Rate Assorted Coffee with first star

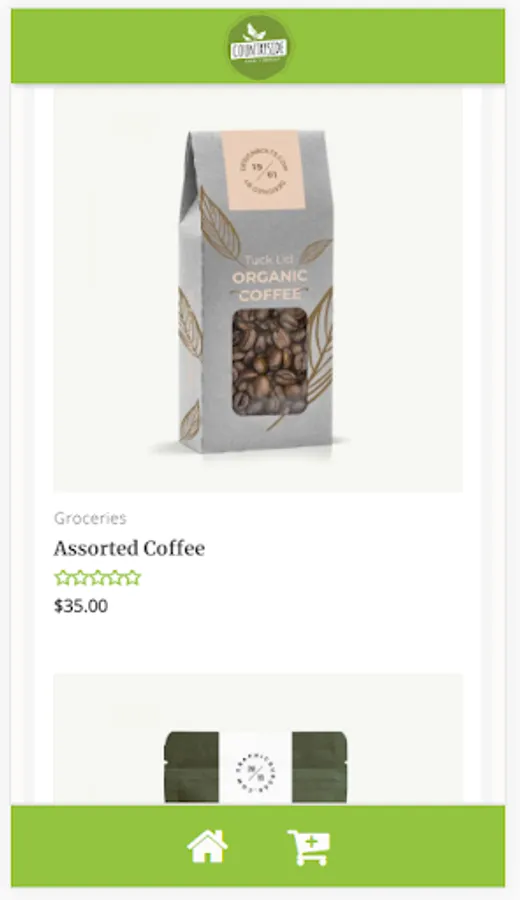pos(62,577)
